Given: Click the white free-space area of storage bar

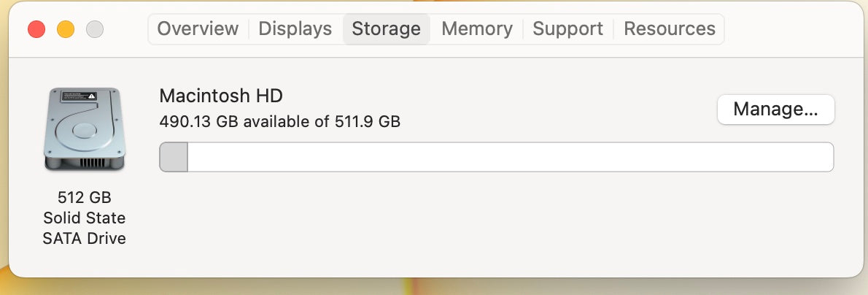Looking at the screenshot, I should click(x=511, y=157).
